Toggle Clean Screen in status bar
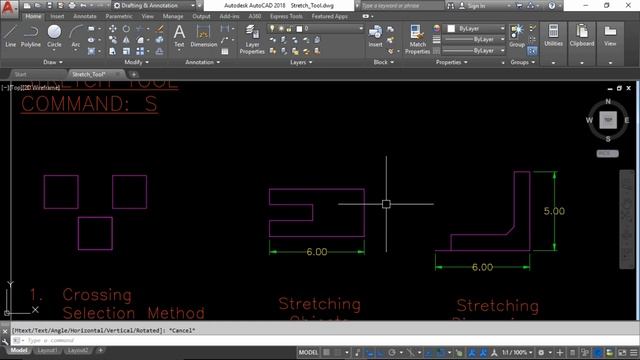The image size is (640, 360). (622, 352)
